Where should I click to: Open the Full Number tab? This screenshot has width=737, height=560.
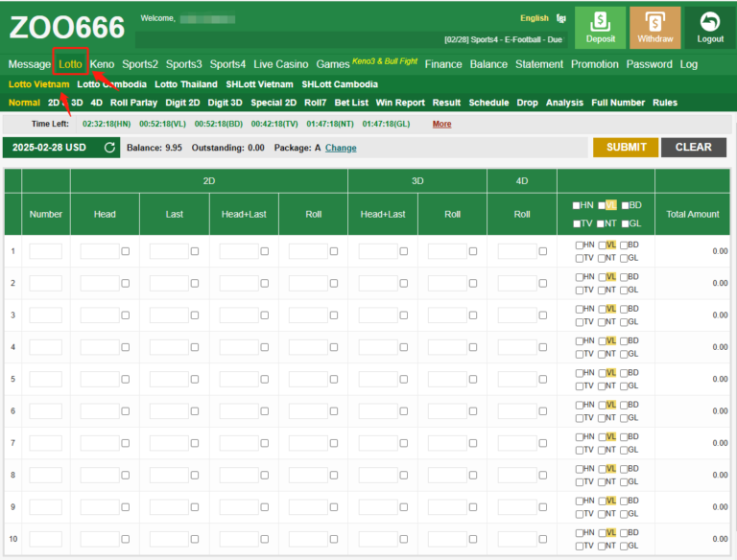tap(618, 103)
